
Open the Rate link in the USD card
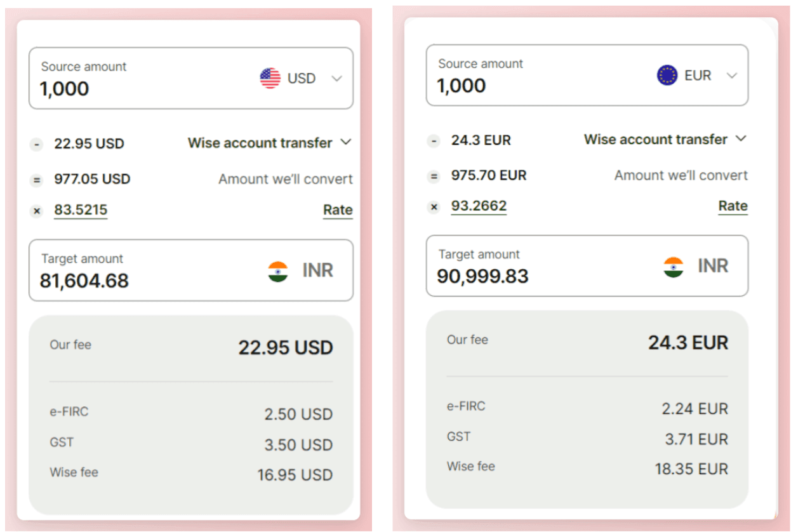click(337, 209)
